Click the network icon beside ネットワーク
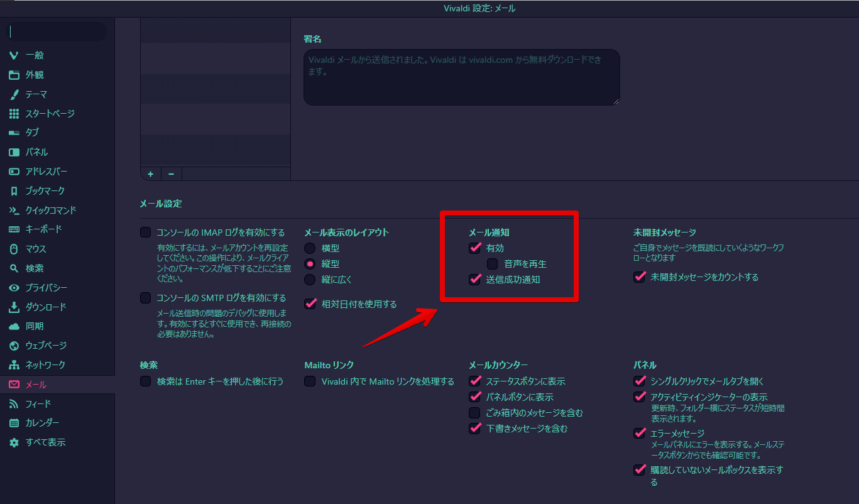859x504 pixels. [x=14, y=365]
